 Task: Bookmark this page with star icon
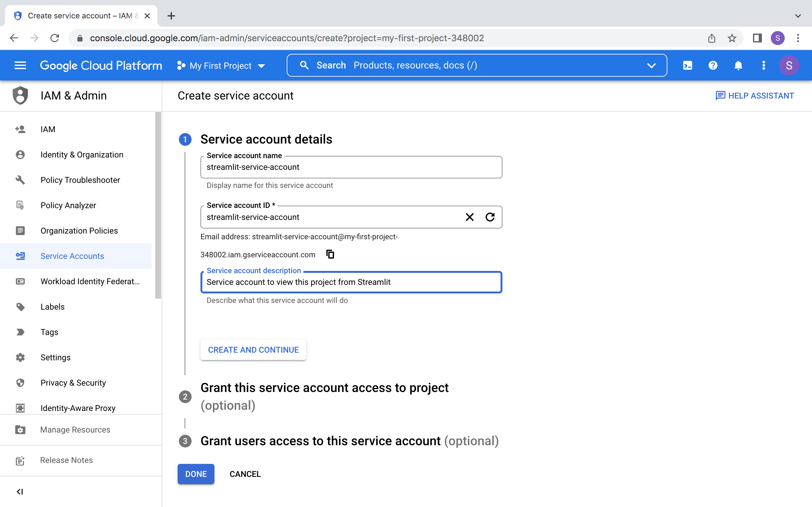[x=732, y=38]
